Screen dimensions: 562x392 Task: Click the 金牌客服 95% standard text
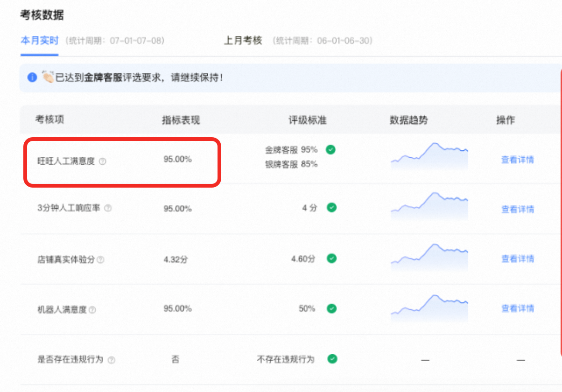[x=291, y=150]
